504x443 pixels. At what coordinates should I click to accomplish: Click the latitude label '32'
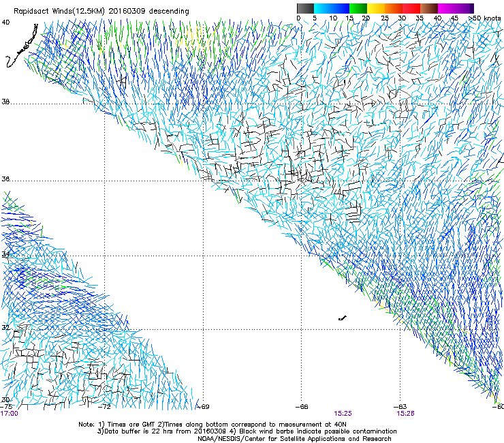(x=5, y=328)
